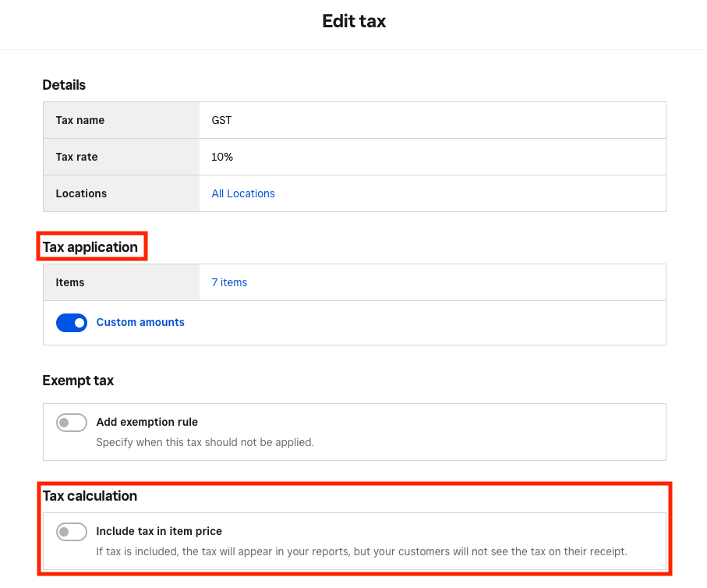Click the Tax name row label

coord(80,120)
